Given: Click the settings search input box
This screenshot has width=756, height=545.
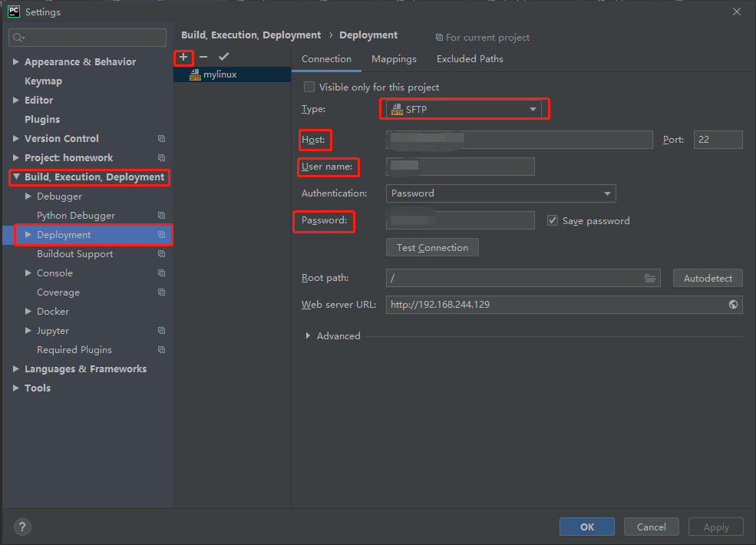Looking at the screenshot, I should click(x=87, y=38).
